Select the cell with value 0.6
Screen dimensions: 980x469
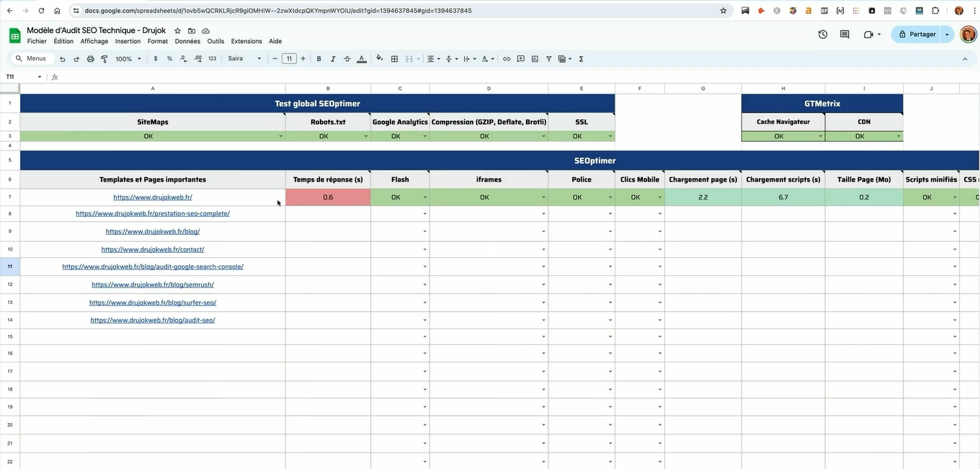tap(328, 197)
